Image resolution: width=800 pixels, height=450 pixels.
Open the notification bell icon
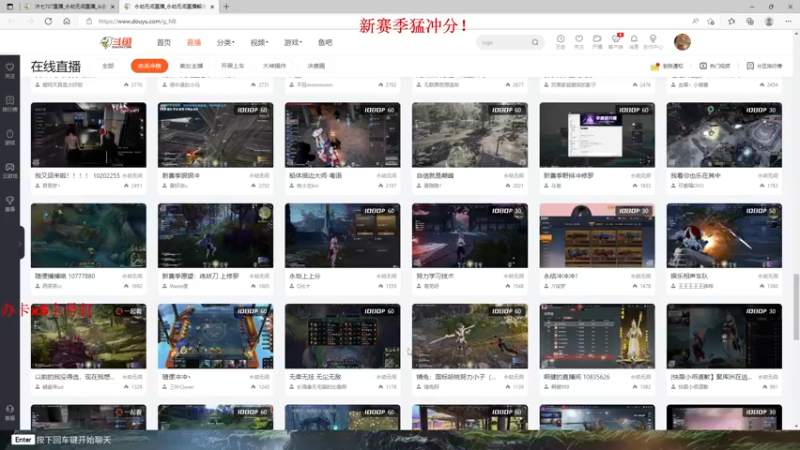pyautogui.click(x=634, y=42)
